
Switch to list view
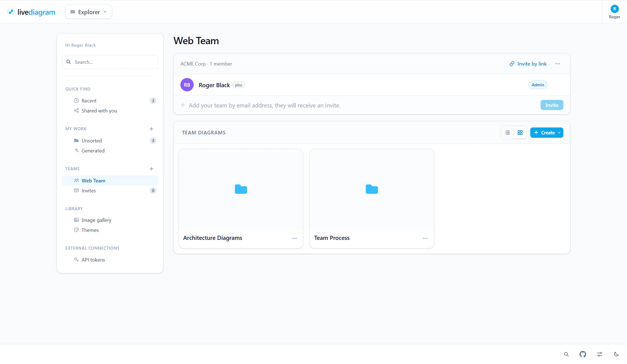coord(507,133)
